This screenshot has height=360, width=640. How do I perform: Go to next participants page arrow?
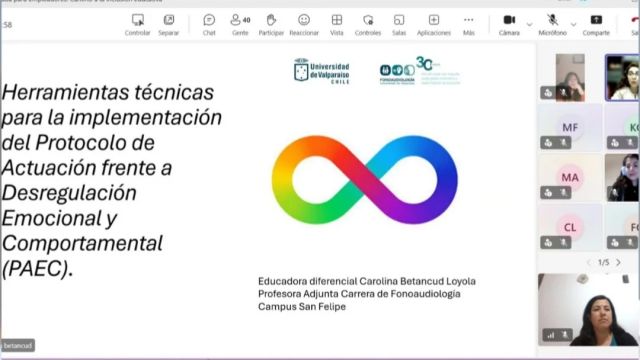coord(618,262)
